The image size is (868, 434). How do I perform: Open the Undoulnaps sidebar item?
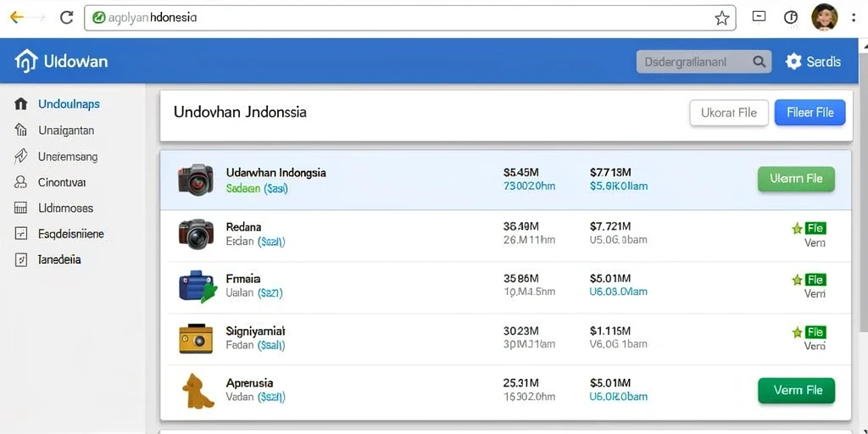pos(70,104)
